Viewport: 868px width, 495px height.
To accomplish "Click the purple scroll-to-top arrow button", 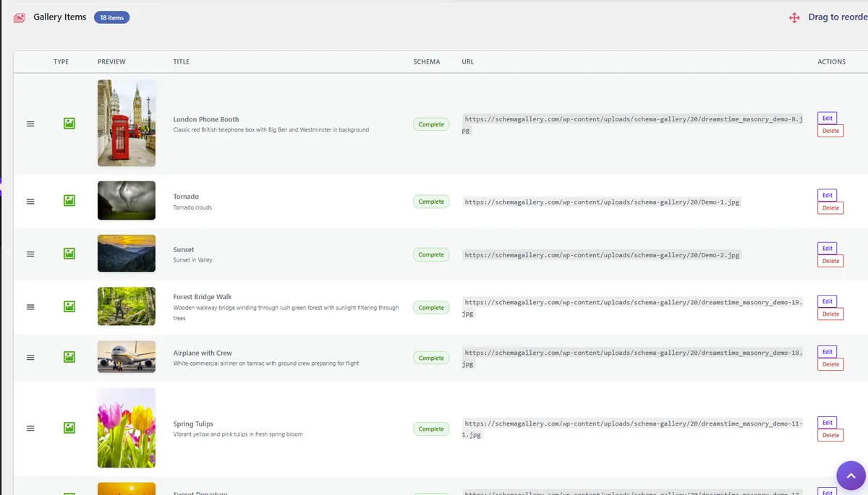I will click(x=851, y=476).
